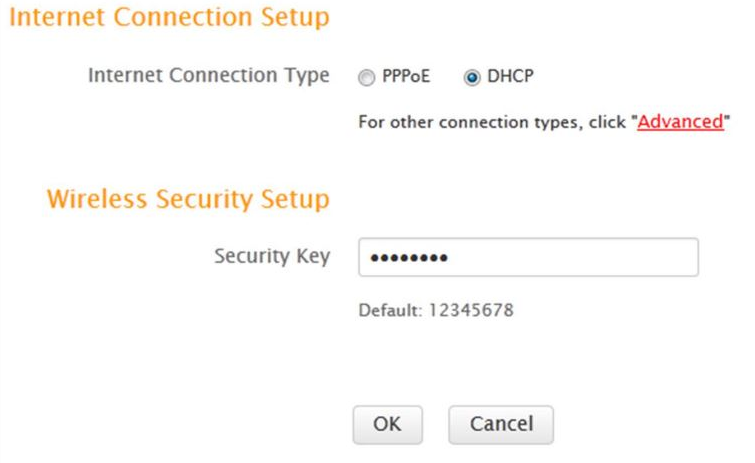Image resolution: width=755 pixels, height=463 pixels.
Task: Click the PPPoE option label text
Action: point(406,77)
